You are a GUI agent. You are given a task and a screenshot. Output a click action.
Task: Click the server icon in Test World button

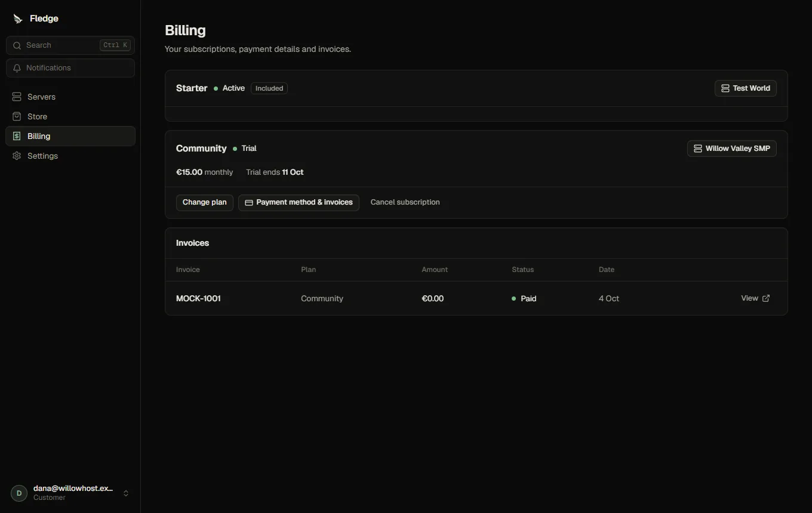tap(725, 88)
